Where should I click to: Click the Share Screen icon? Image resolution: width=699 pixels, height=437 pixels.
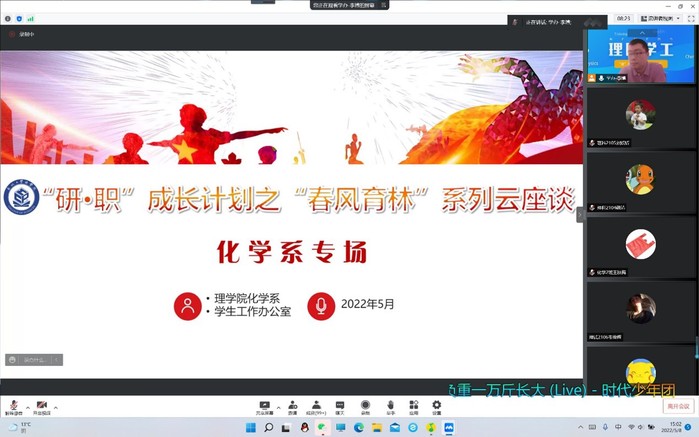[264, 406]
